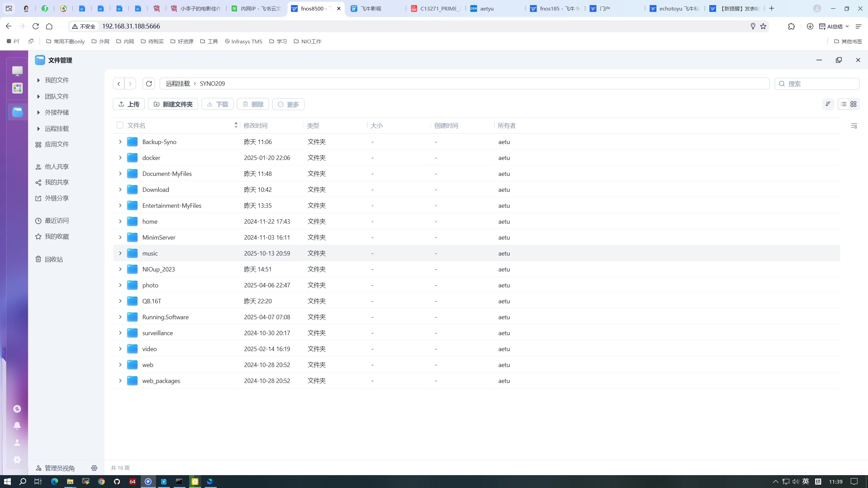Viewport: 868px width, 488px height.
Task: Click the 新建文件夹 button
Action: (x=173, y=104)
